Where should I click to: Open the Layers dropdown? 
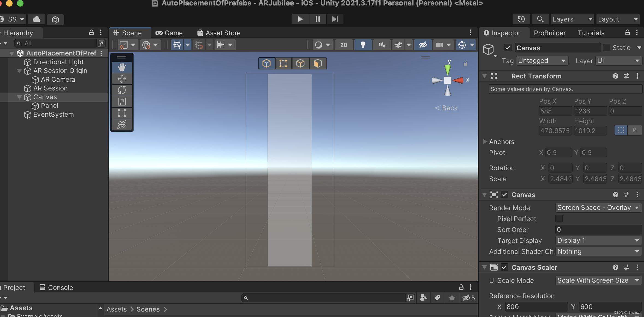(572, 19)
